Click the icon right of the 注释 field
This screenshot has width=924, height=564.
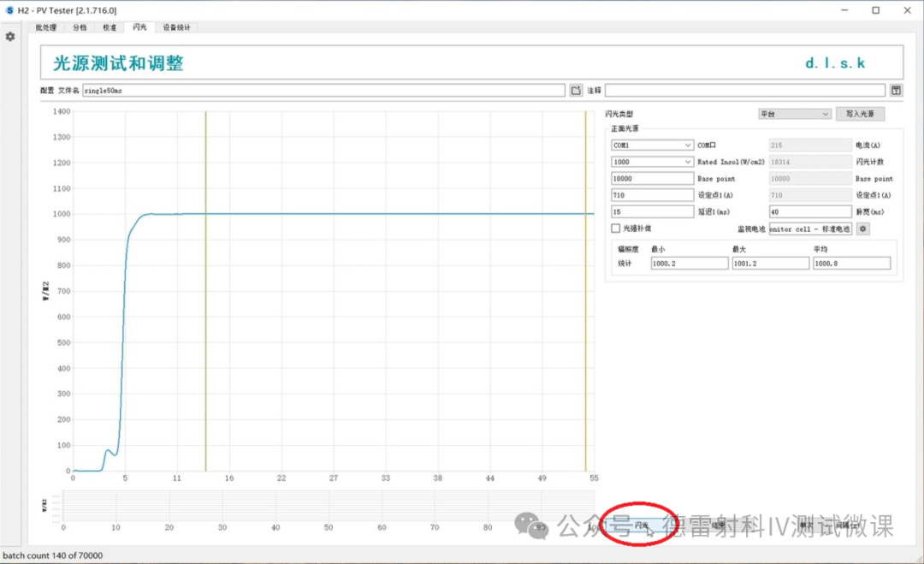896,90
